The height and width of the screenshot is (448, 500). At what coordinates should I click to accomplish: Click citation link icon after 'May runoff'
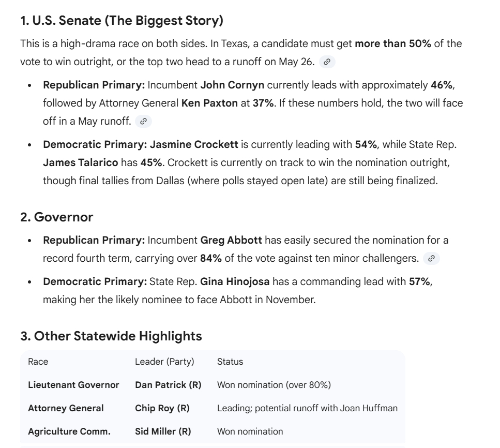(x=143, y=122)
